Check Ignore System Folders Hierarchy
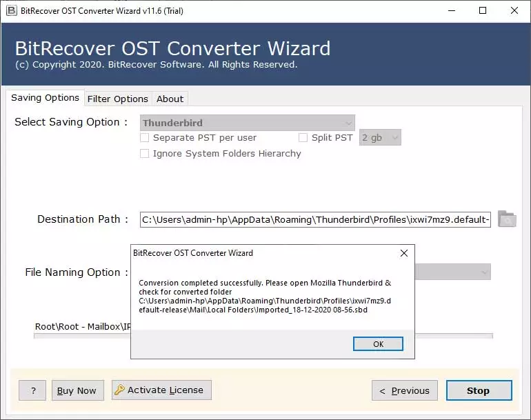The height and width of the screenshot is (420, 531). tap(145, 153)
